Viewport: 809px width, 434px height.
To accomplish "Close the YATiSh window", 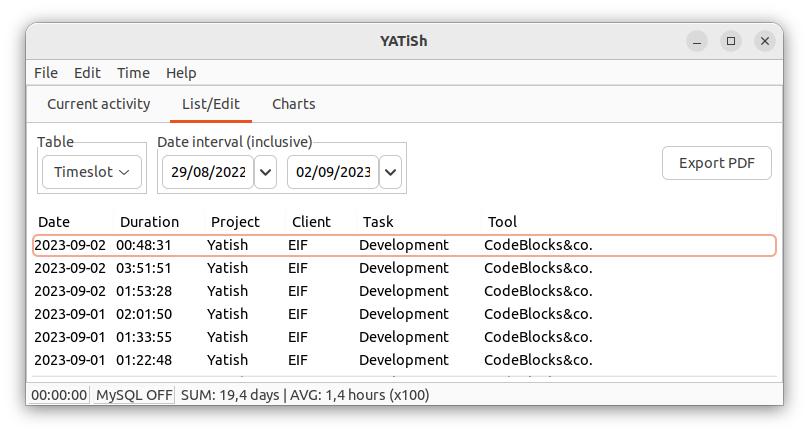I will pyautogui.click(x=765, y=41).
